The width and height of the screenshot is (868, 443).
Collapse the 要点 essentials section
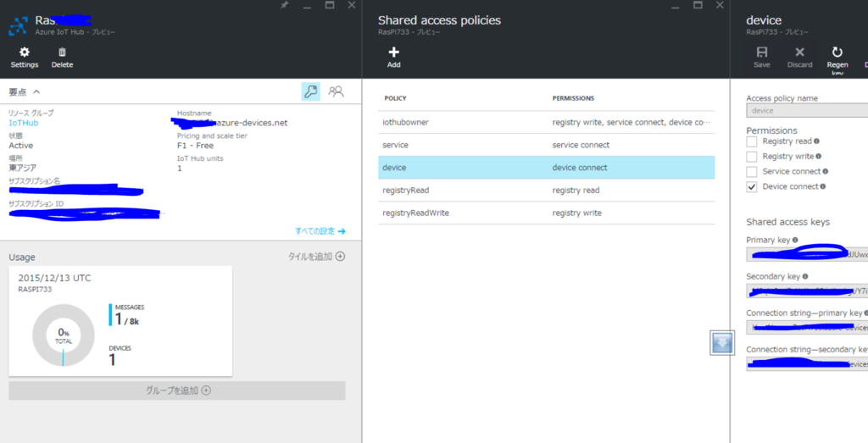point(36,91)
